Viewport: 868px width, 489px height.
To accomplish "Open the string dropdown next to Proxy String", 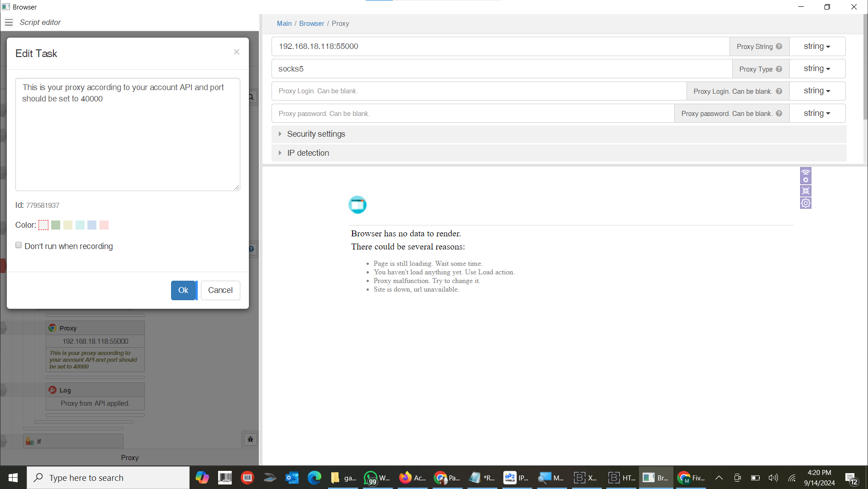I will (x=816, y=46).
